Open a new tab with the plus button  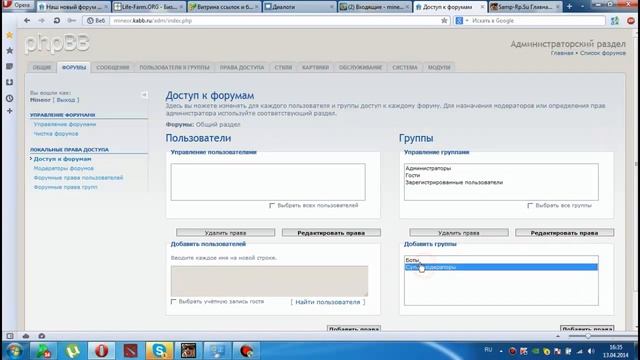pyautogui.click(x=569, y=7)
